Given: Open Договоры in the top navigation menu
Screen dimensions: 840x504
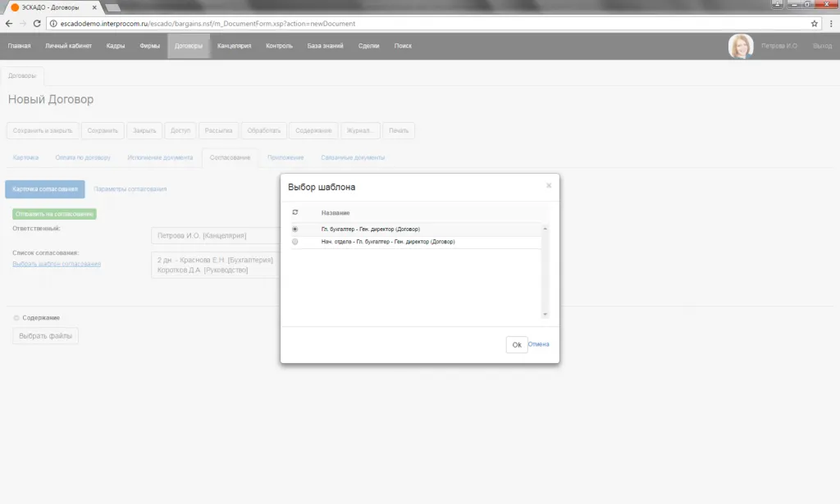Looking at the screenshot, I should 188,46.
